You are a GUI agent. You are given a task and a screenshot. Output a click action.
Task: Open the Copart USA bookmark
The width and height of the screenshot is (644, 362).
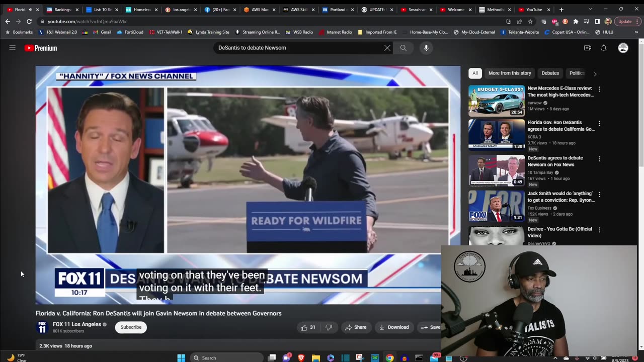567,32
